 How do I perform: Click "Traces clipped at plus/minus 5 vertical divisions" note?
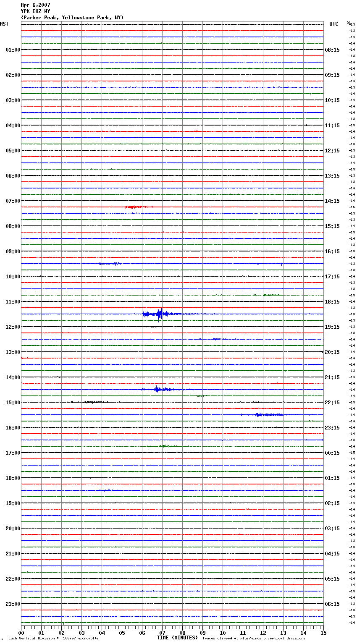pyautogui.click(x=254, y=639)
